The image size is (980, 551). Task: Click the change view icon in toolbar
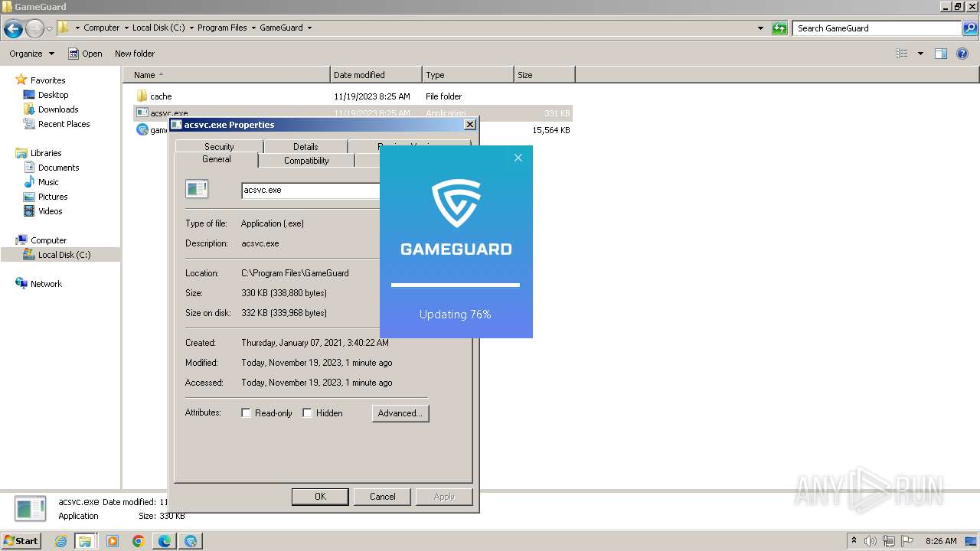point(902,54)
